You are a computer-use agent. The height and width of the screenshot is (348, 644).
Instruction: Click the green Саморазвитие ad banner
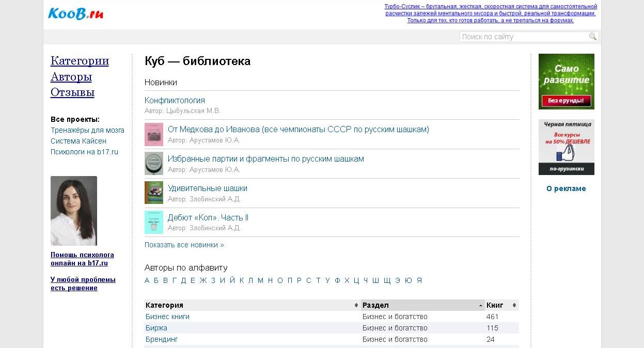[566, 82]
